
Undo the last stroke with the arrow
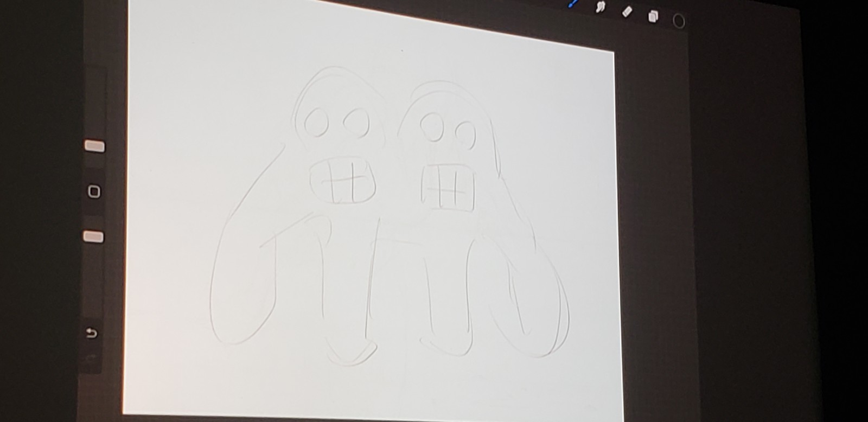[x=92, y=333]
